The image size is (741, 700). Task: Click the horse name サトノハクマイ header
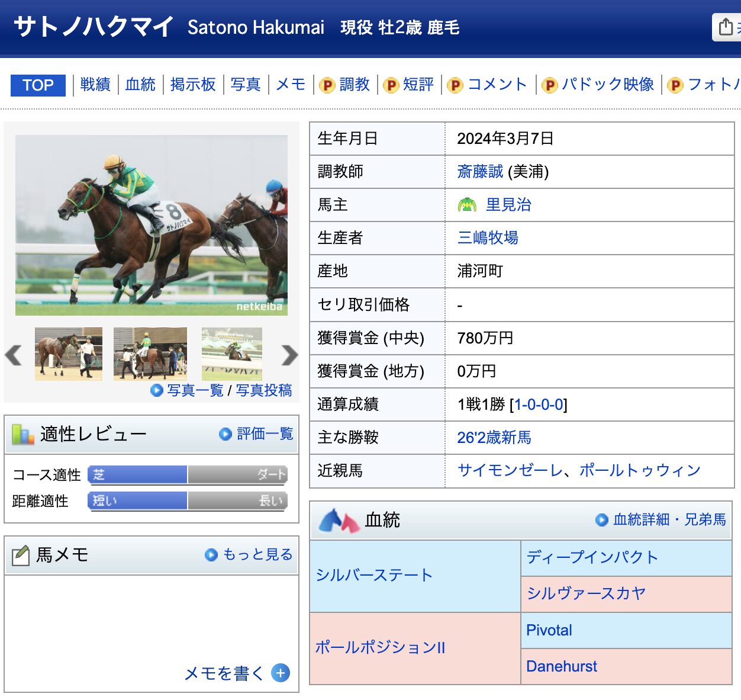[x=94, y=27]
